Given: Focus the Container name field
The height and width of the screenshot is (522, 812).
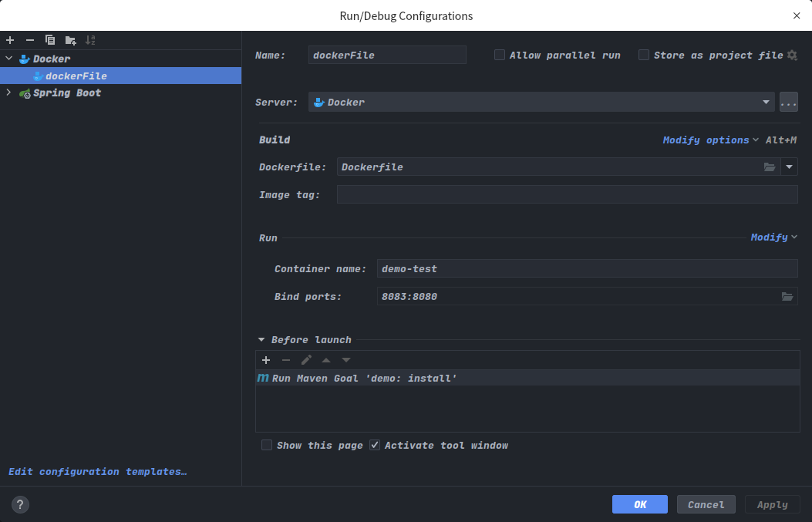Looking at the screenshot, I should pos(588,268).
